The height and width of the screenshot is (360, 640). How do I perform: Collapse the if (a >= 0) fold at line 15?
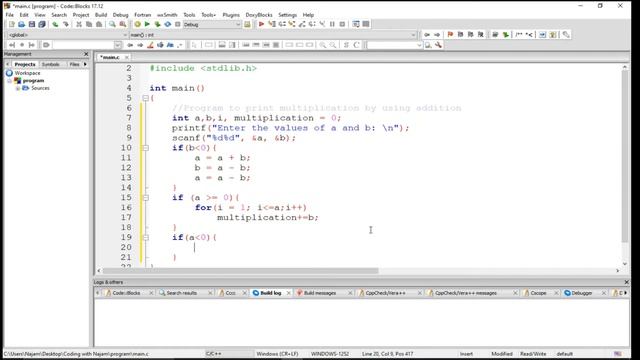pyautogui.click(x=145, y=198)
